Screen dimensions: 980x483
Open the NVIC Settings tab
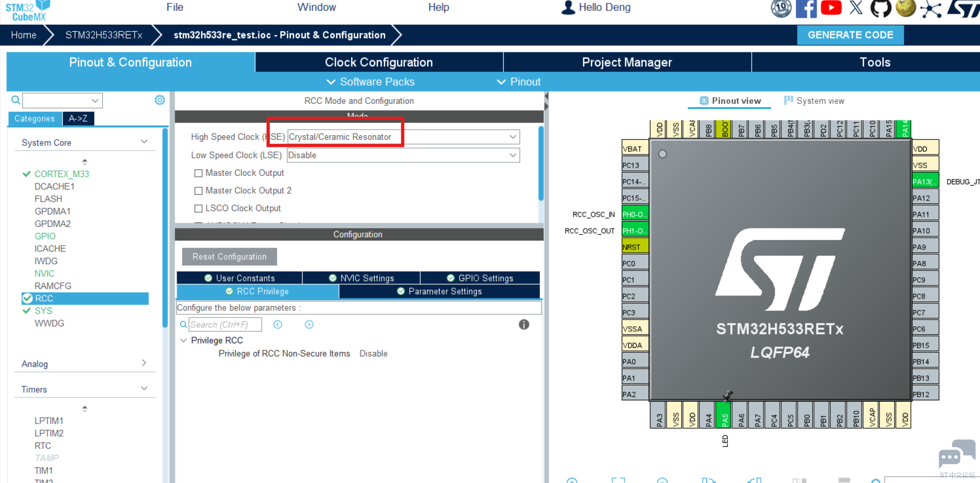tap(362, 278)
